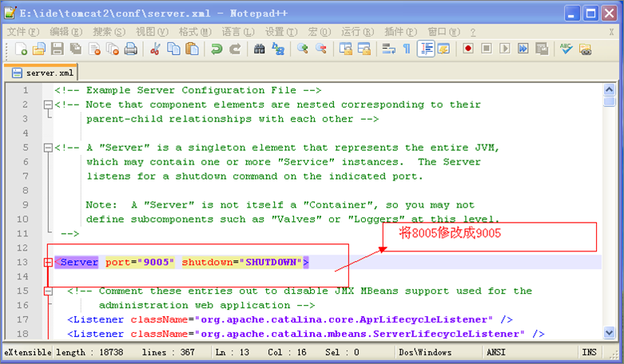The width and height of the screenshot is (624, 364).
Task: Click the New file toolbar icon
Action: [x=22, y=49]
